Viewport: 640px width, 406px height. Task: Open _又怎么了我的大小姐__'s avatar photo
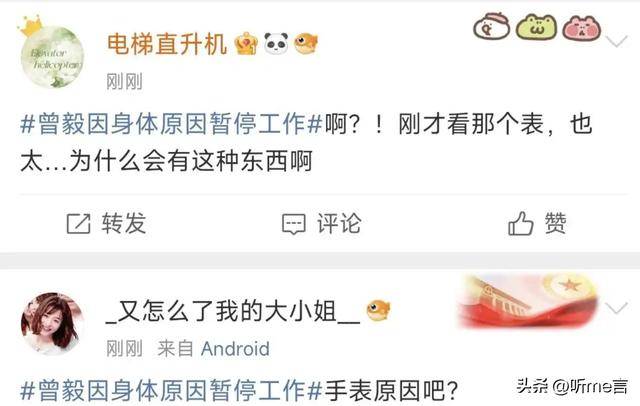pos(52,322)
